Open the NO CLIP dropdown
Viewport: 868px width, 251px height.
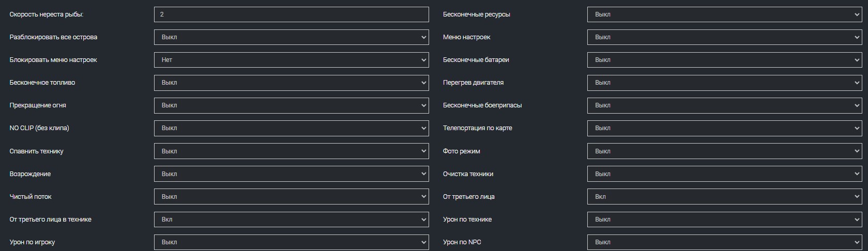291,128
